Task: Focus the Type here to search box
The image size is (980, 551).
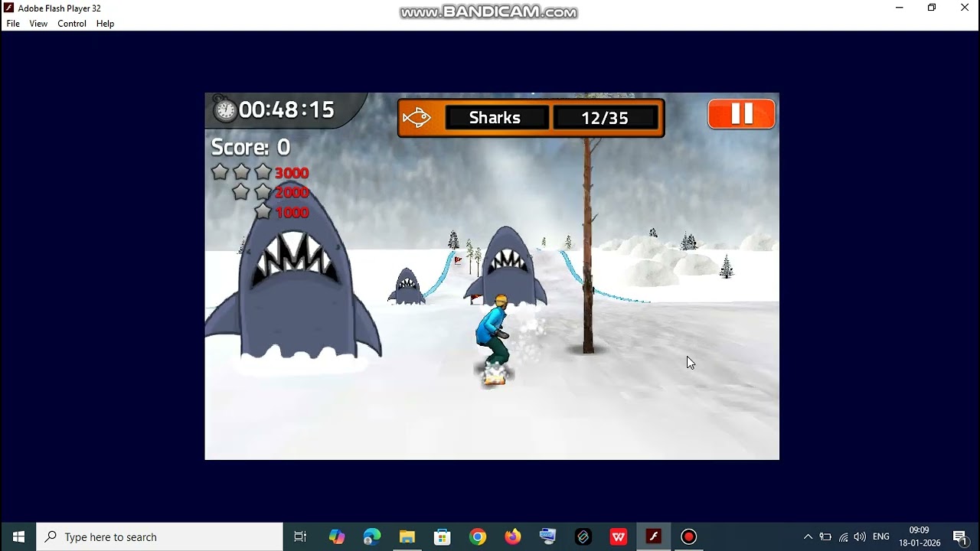Action: pyautogui.click(x=160, y=536)
